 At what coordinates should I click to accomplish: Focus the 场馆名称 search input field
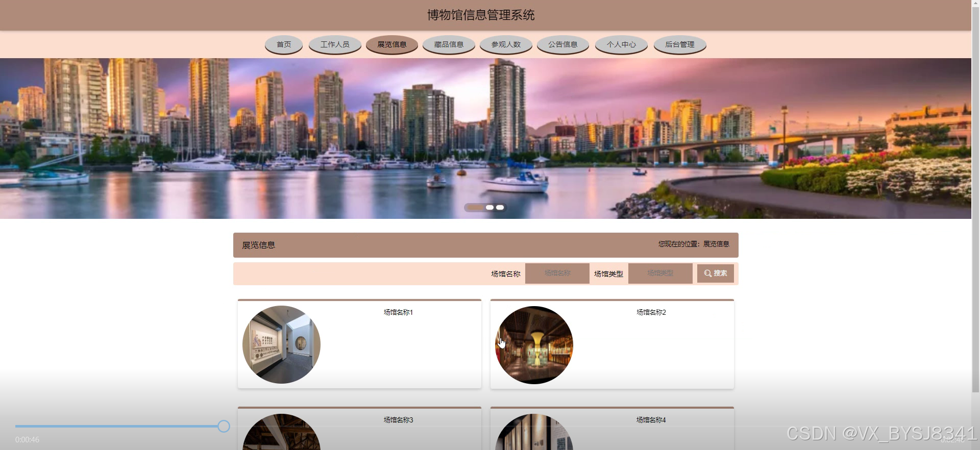click(x=557, y=273)
